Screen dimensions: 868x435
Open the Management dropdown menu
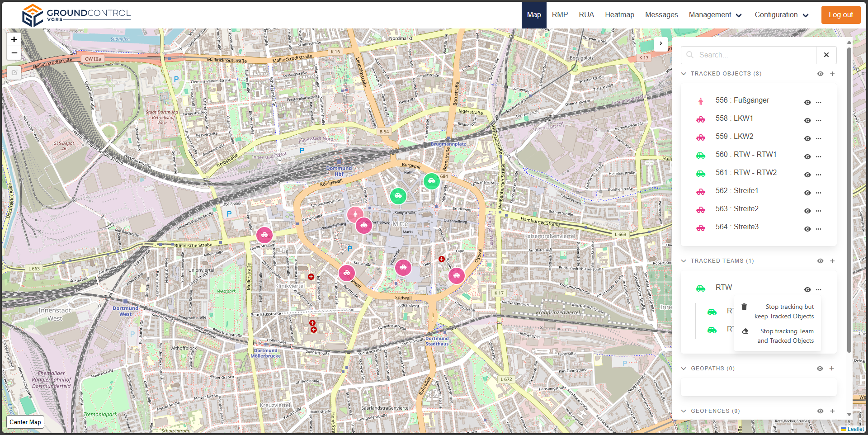tap(715, 15)
